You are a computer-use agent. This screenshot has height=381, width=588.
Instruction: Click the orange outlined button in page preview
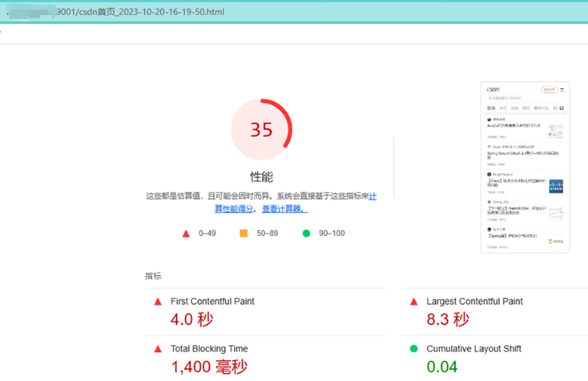[x=549, y=90]
